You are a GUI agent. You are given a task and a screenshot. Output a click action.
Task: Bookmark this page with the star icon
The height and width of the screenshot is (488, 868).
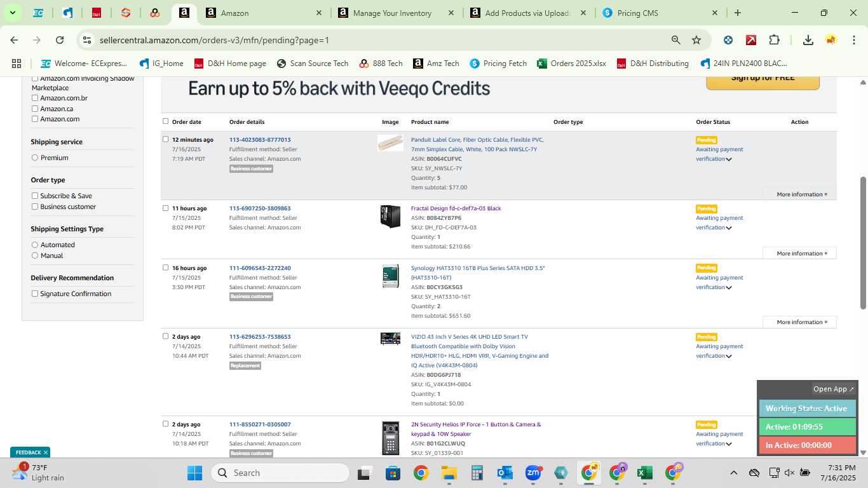click(696, 40)
